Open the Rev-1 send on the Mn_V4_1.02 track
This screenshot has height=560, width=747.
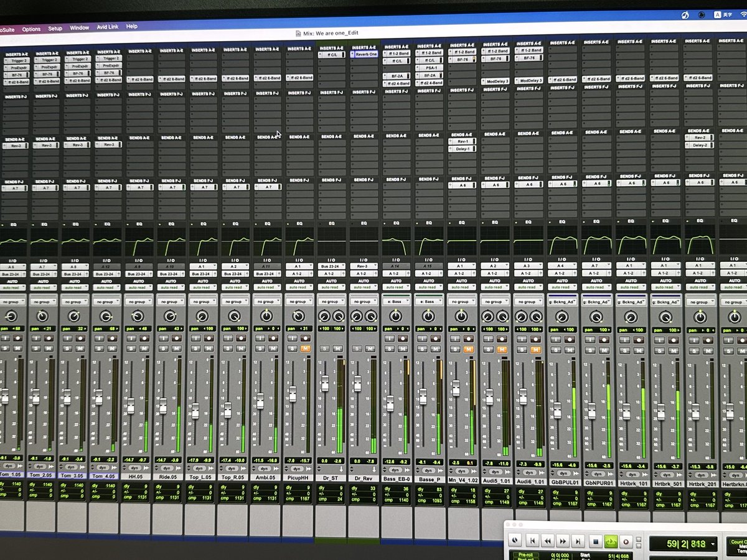pos(461,141)
